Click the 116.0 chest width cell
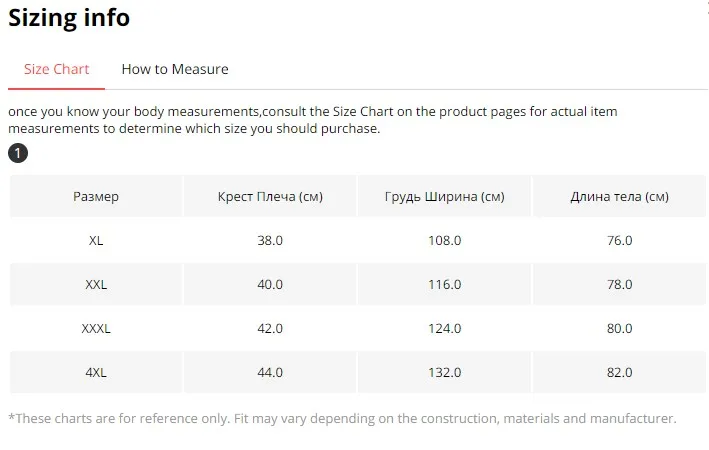 click(444, 284)
